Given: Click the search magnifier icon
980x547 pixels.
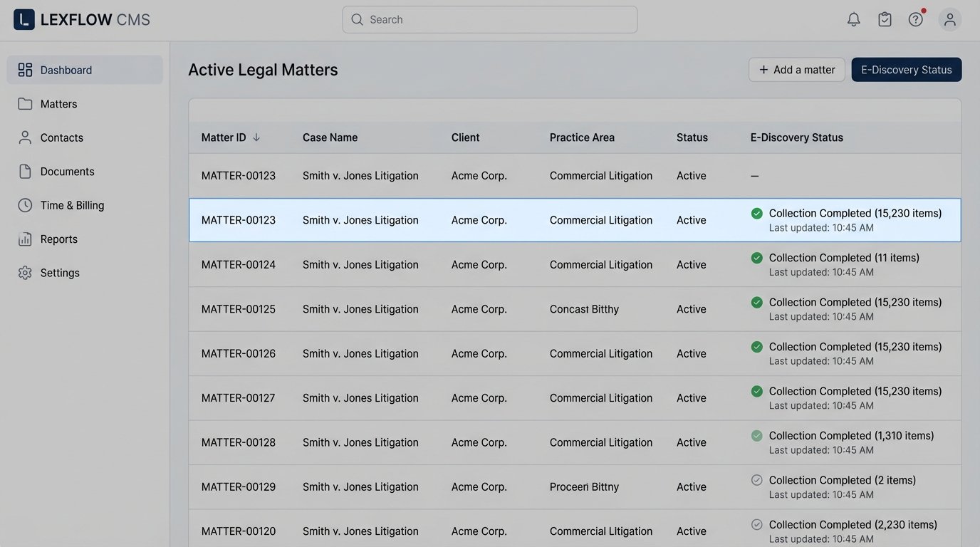Looking at the screenshot, I should 357,19.
